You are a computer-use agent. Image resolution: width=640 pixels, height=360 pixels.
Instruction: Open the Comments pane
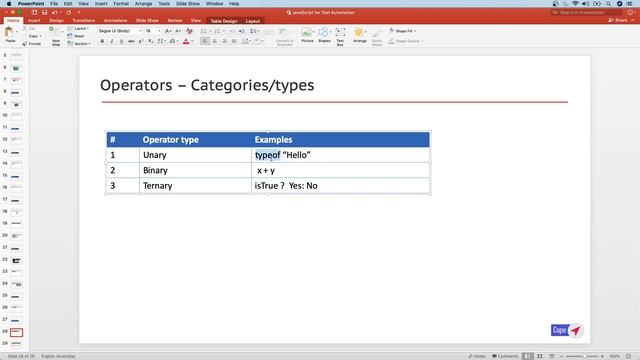coord(505,356)
